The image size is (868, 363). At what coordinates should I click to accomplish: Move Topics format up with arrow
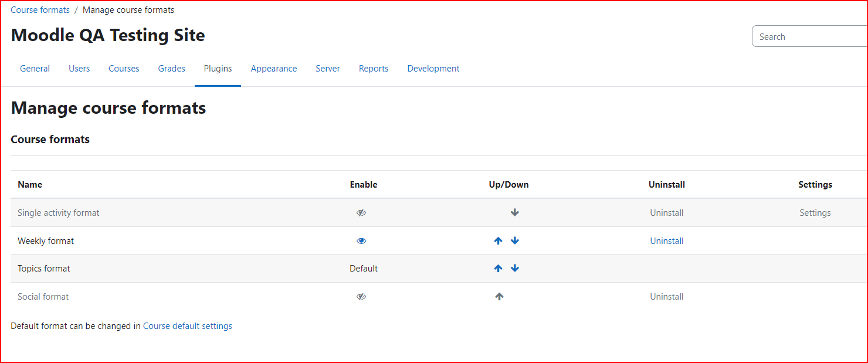499,269
